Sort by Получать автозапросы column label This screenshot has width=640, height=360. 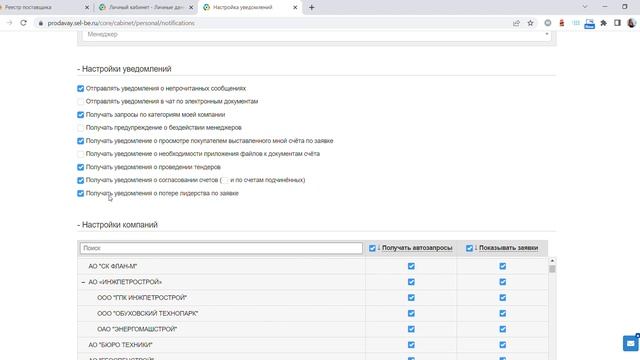tap(417, 248)
